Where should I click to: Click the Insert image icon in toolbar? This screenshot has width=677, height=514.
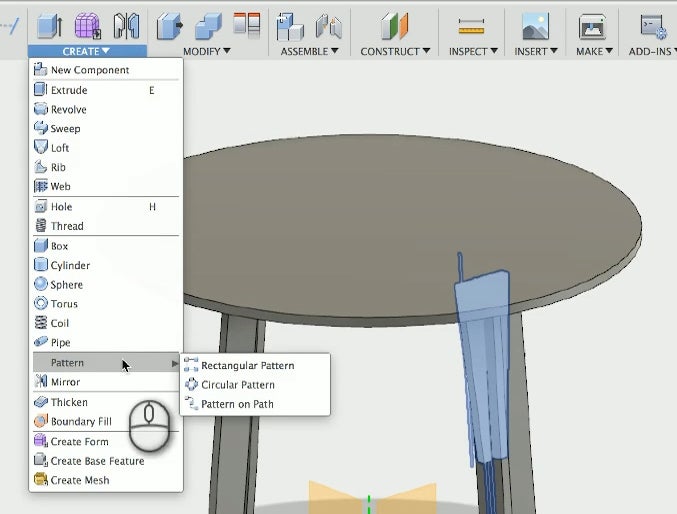pyautogui.click(x=535, y=25)
